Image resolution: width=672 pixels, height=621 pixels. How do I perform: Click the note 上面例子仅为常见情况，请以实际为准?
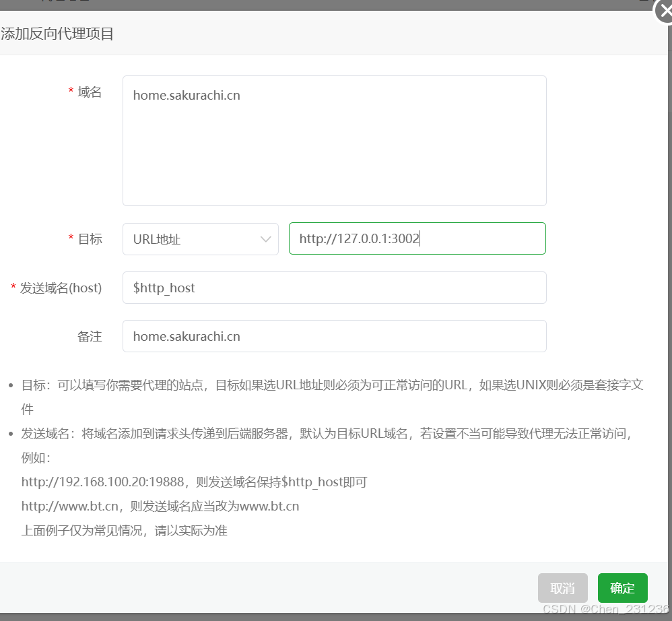pyautogui.click(x=125, y=531)
